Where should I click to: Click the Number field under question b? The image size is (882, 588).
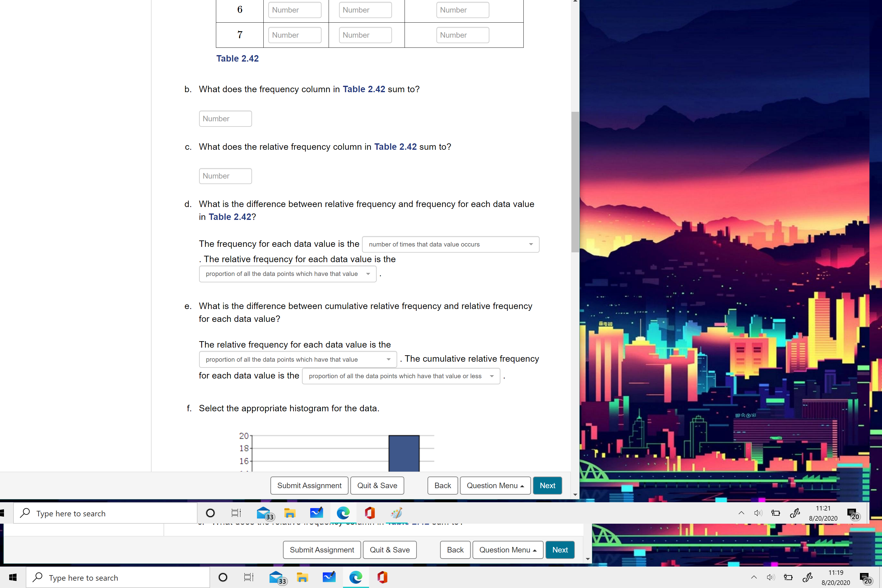point(225,119)
